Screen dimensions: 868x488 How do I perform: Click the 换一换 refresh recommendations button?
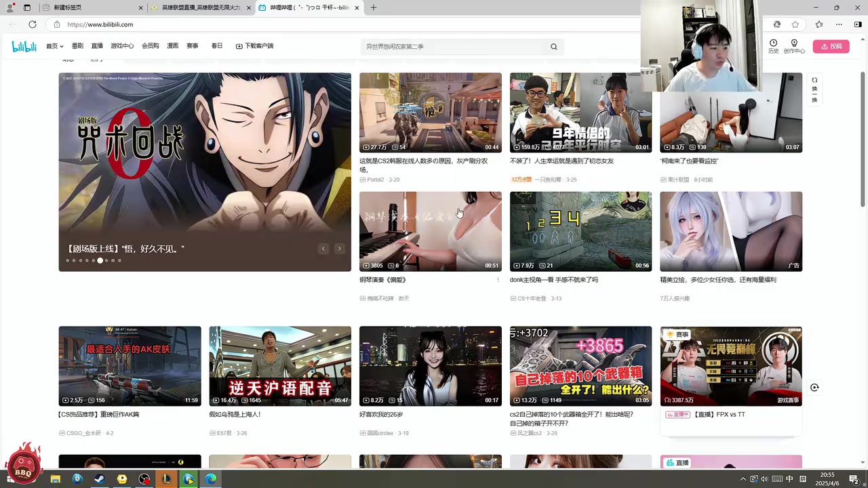click(x=814, y=89)
